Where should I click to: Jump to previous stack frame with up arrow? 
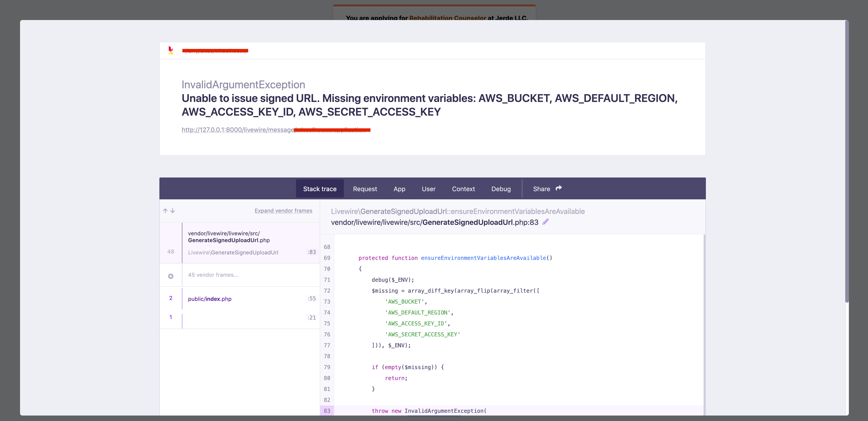tap(165, 210)
